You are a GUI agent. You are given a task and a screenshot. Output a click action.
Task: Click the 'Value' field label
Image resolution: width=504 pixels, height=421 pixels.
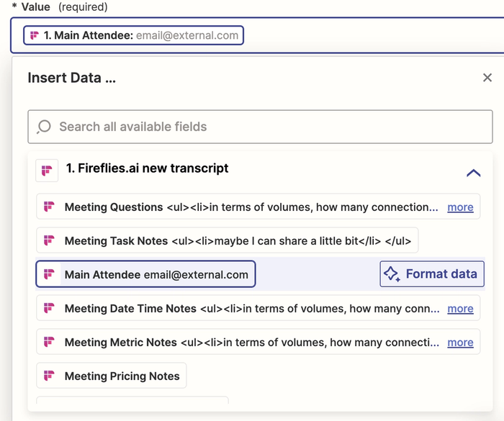pos(36,6)
